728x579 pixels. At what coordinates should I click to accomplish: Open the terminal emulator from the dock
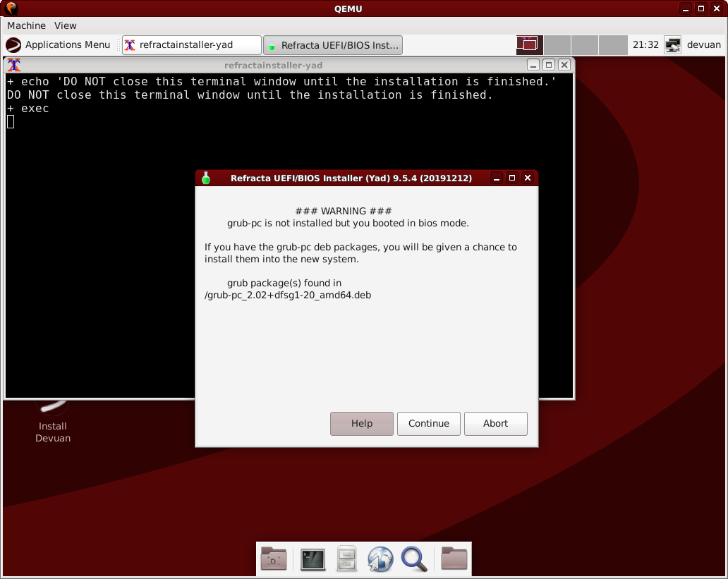pyautogui.click(x=313, y=559)
